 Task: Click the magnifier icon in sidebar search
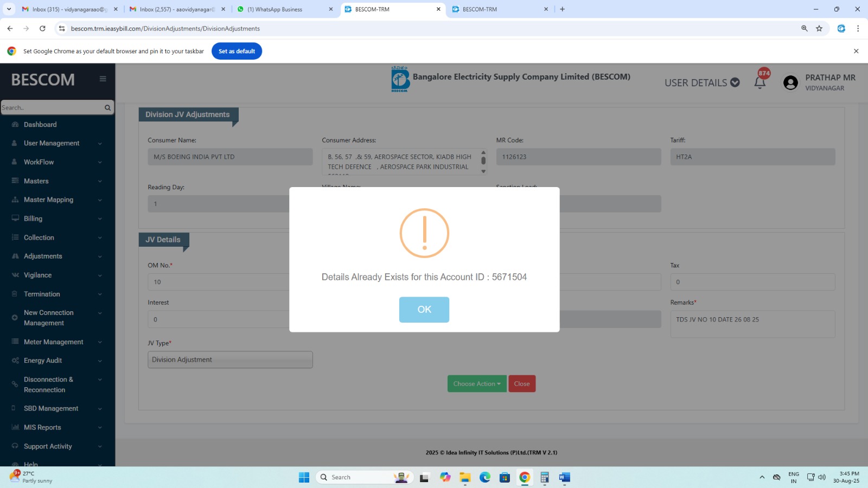(107, 107)
